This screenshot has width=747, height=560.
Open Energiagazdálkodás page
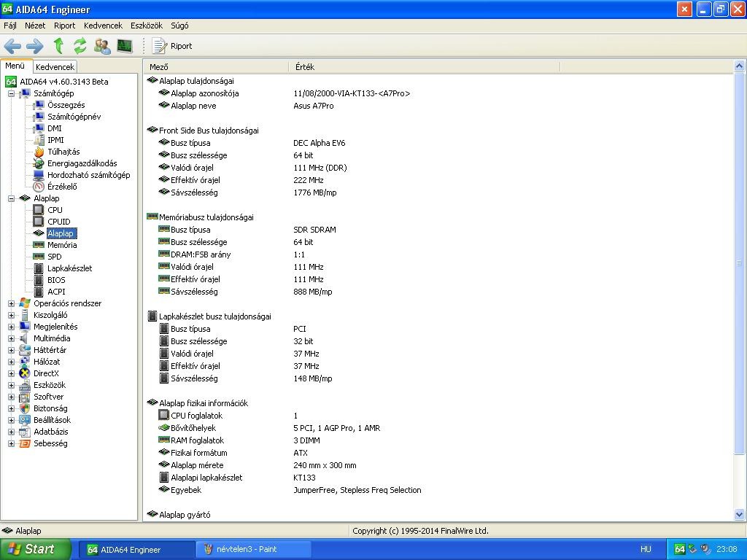(82, 163)
